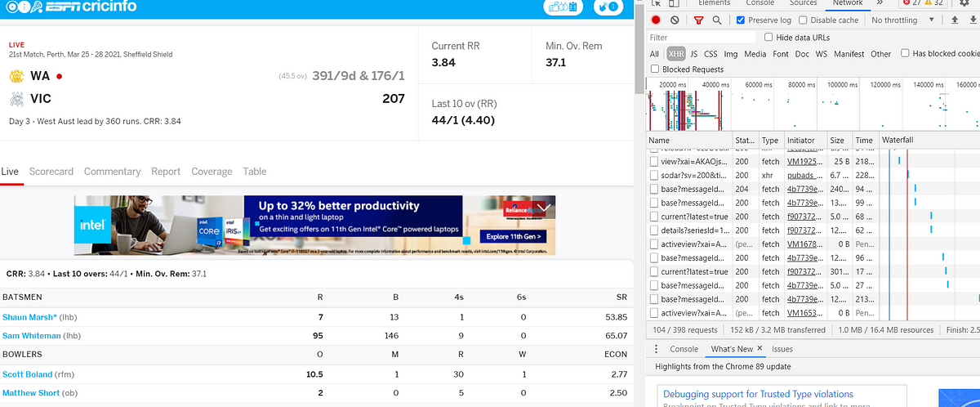
Task: Open the Report tab
Action: 166,172
